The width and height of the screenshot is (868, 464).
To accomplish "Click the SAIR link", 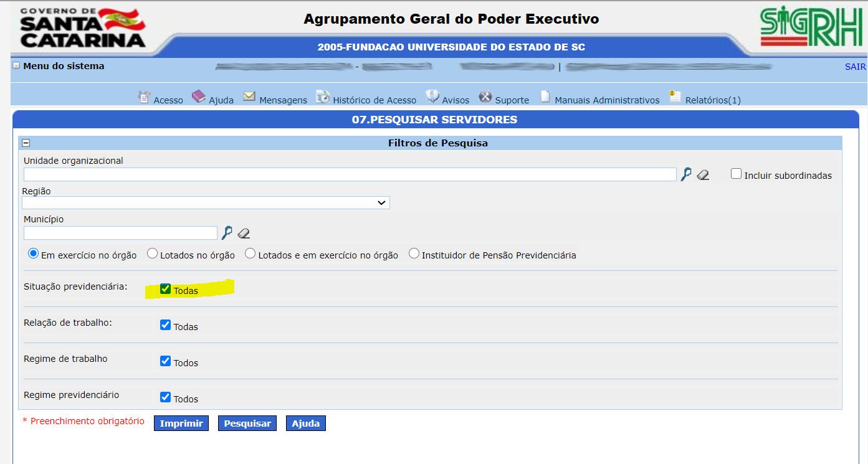I will pyautogui.click(x=855, y=67).
